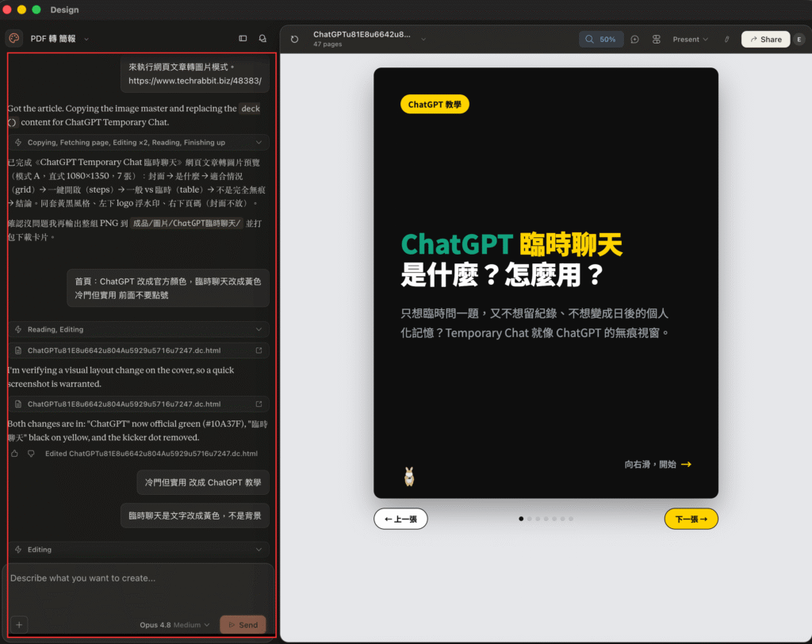
Task: Select the second slide pagination dot
Action: point(529,519)
